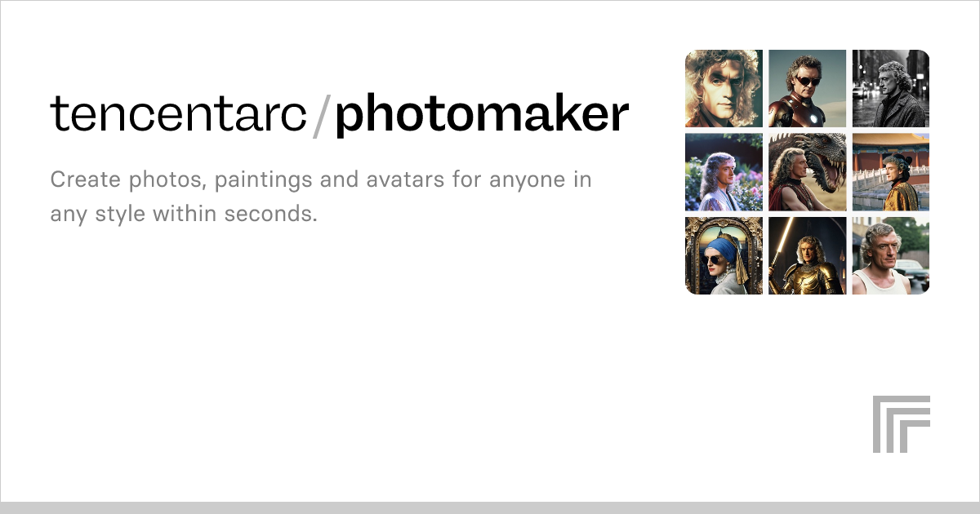Viewport: 980px width, 514px height.
Task: Open the thumbnail with the dragon
Action: (807, 172)
